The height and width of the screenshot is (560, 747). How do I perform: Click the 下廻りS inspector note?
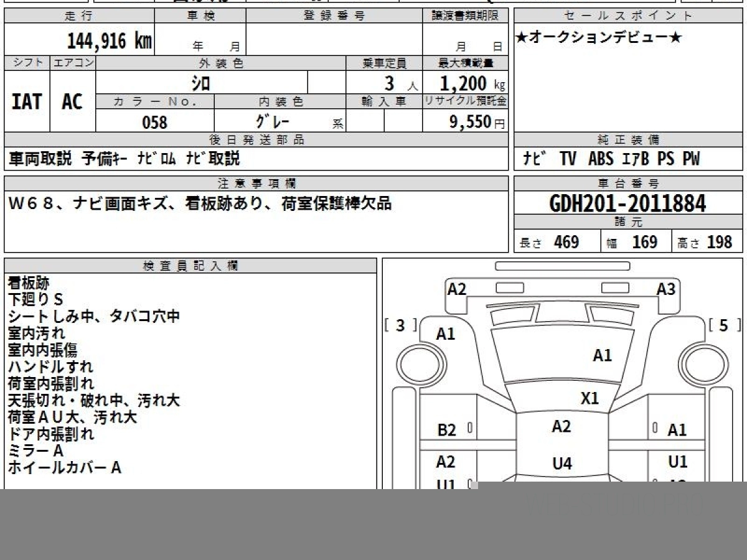(x=35, y=299)
